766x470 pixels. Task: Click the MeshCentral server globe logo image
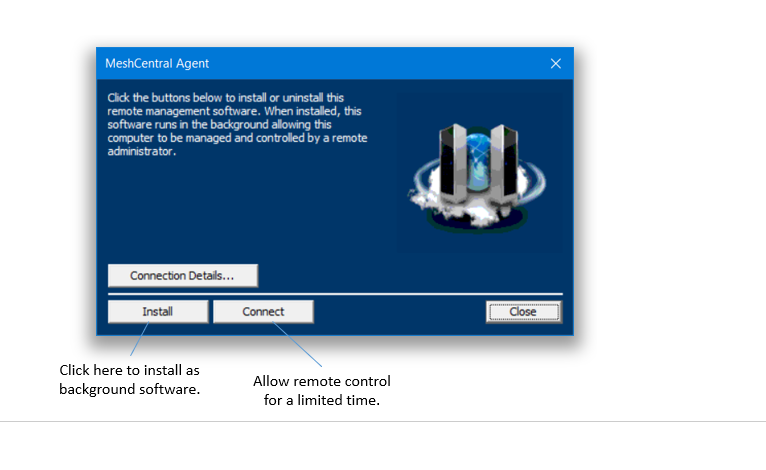coord(477,177)
